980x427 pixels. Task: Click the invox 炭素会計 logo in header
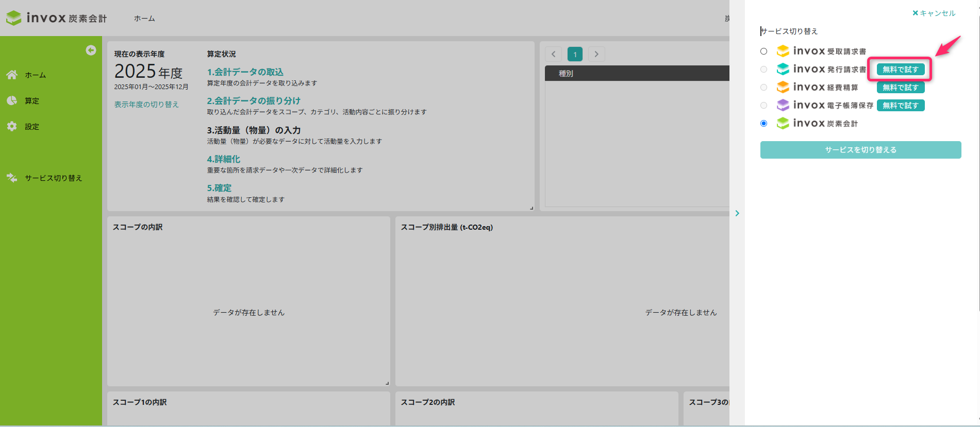[x=57, y=18]
